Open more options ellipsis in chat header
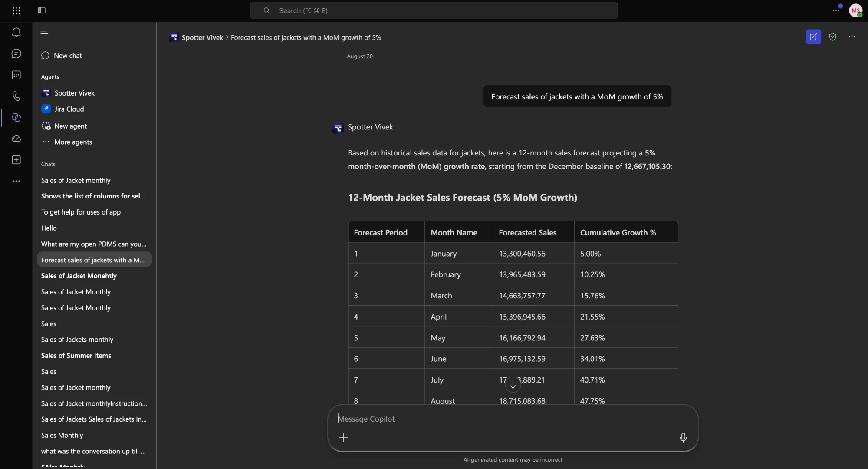 coord(852,37)
